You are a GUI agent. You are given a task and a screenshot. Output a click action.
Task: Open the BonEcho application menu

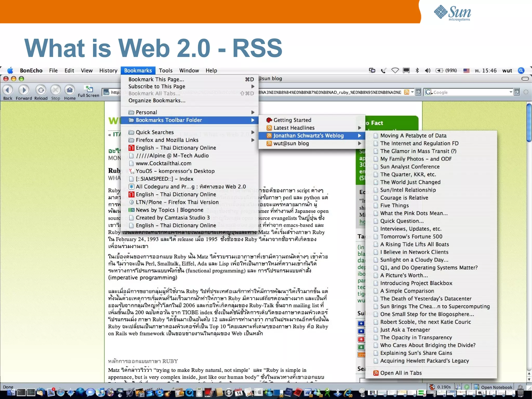coord(31,70)
